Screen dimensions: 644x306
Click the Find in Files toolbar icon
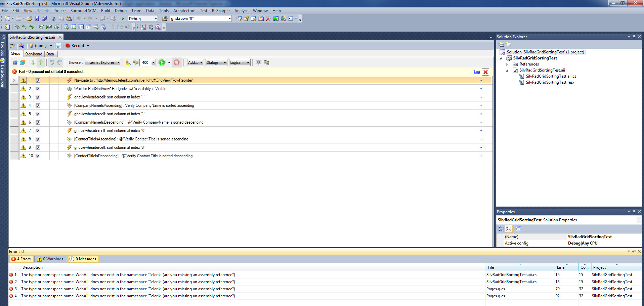point(165,19)
